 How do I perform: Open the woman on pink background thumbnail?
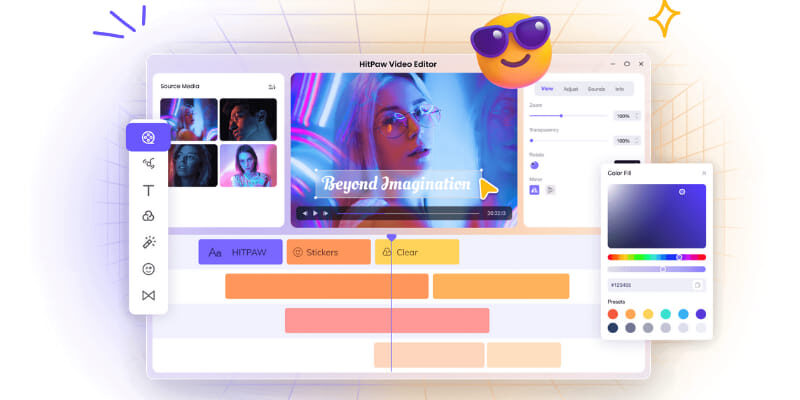pyautogui.click(x=248, y=165)
